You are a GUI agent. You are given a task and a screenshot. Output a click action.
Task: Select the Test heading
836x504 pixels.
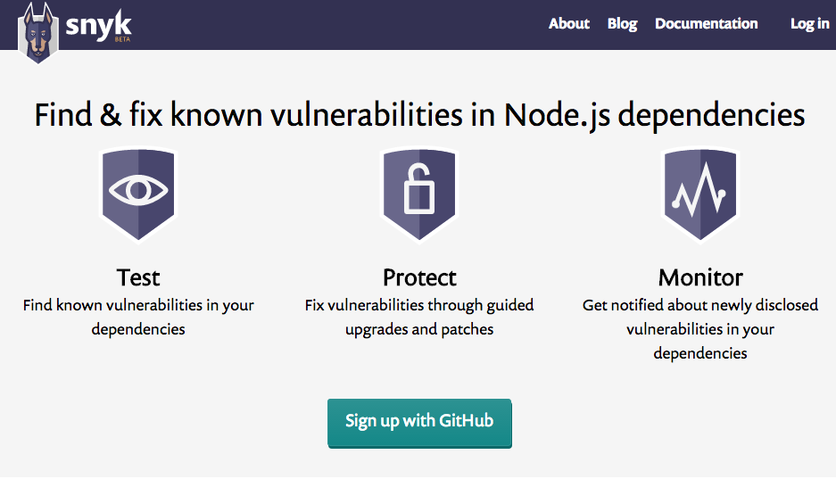pos(138,277)
